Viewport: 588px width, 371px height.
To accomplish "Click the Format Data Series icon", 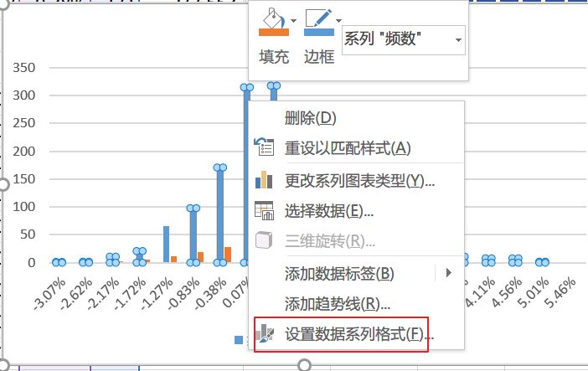I will point(264,335).
